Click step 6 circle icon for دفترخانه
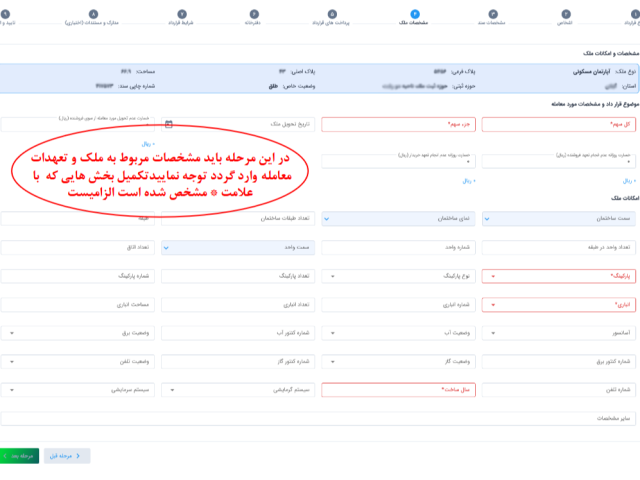This screenshot has height=480, width=640. (253, 13)
